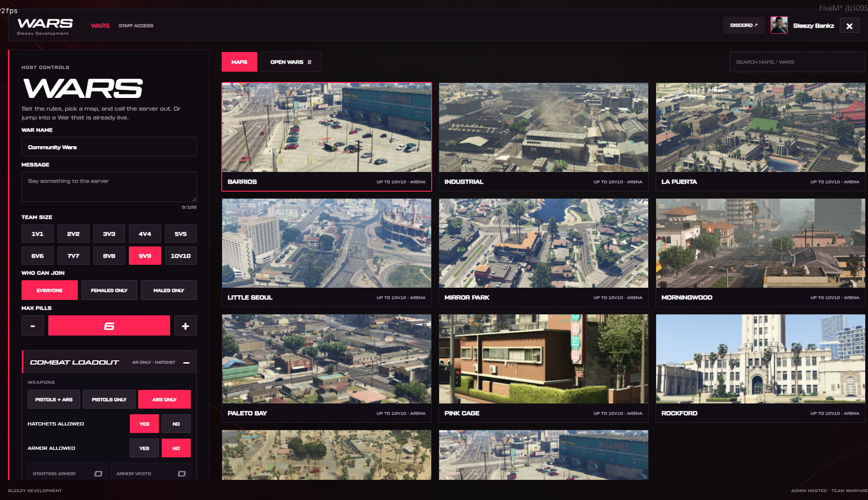Select the Mirror Park map card
The height and width of the screenshot is (500, 868).
[544, 253]
